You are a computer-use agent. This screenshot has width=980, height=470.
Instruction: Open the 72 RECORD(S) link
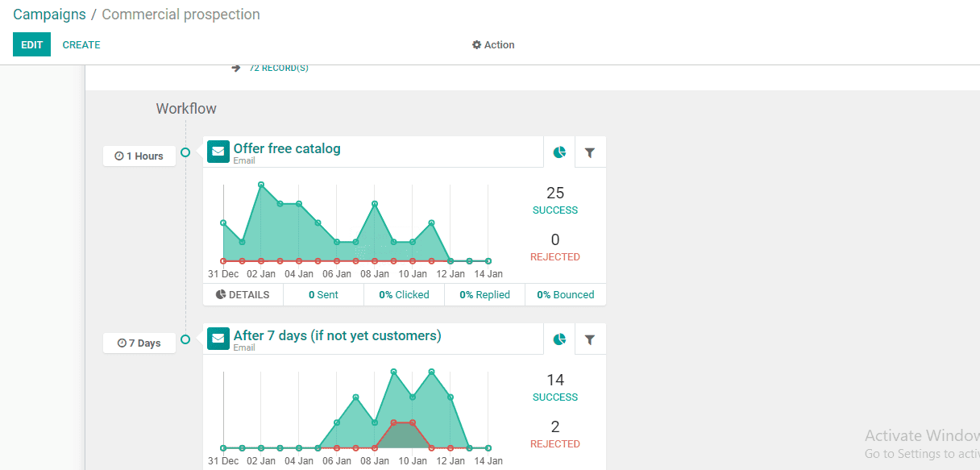278,68
